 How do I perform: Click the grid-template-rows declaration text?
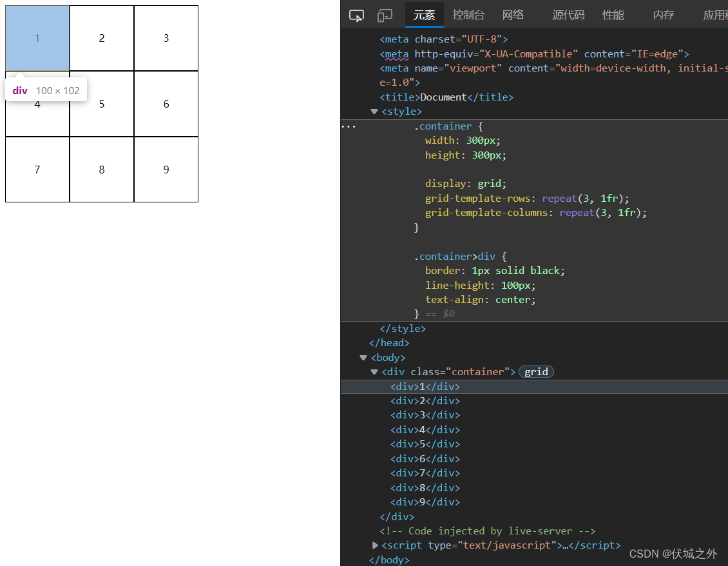point(527,199)
